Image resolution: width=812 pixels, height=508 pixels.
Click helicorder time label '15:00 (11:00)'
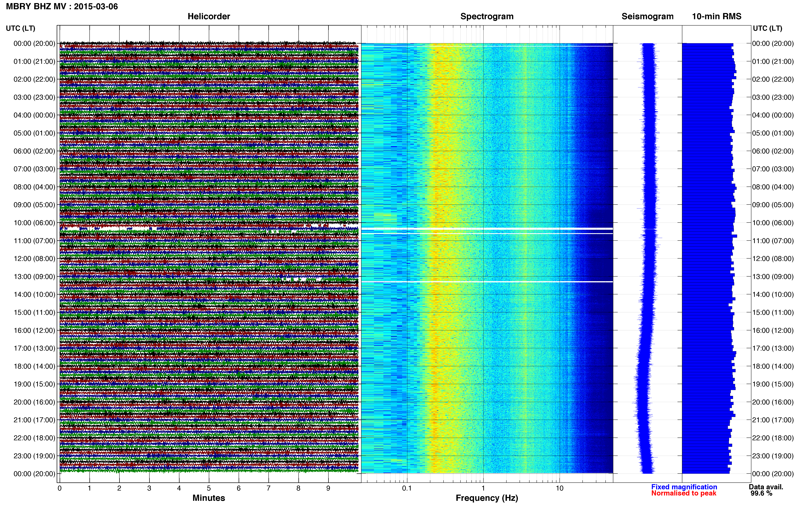(x=34, y=312)
